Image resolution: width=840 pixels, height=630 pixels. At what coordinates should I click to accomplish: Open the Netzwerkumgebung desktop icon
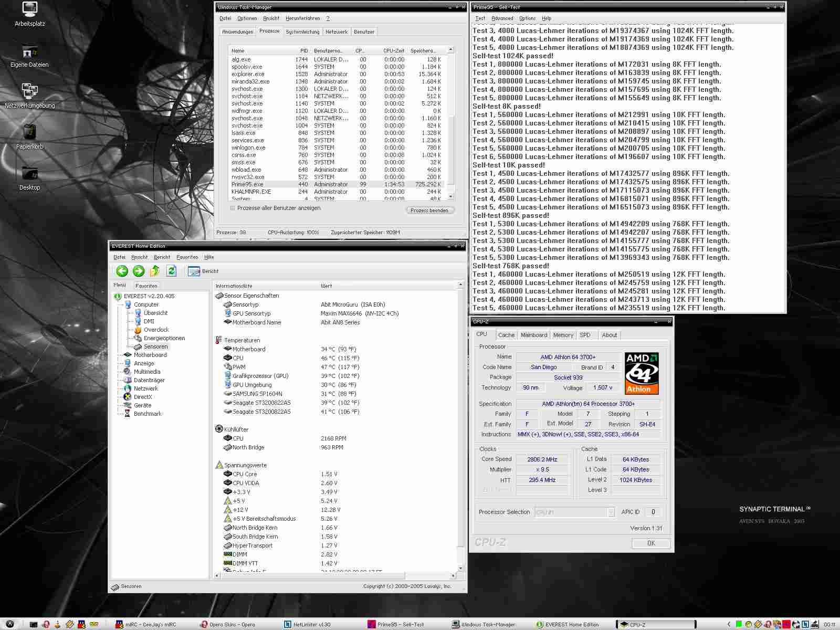point(29,96)
